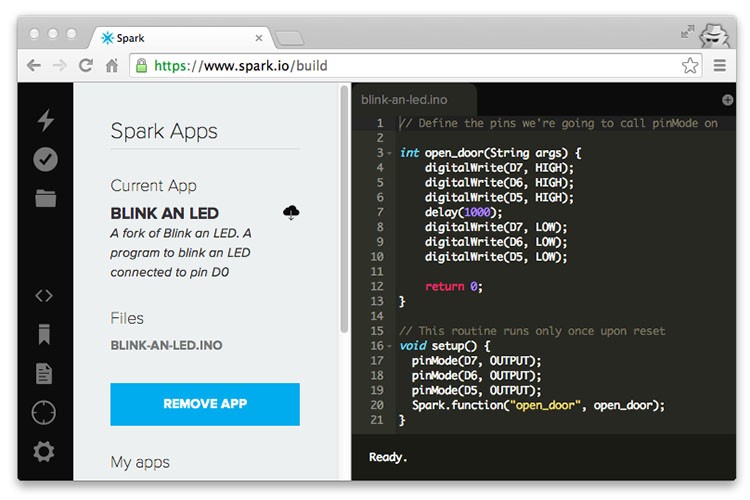Click the Flash lightning bolt icon
The image size is (750, 500).
point(45,120)
